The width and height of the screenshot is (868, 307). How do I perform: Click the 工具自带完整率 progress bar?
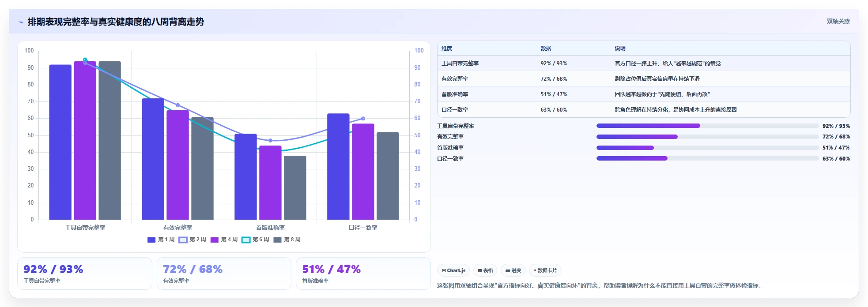tap(707, 126)
